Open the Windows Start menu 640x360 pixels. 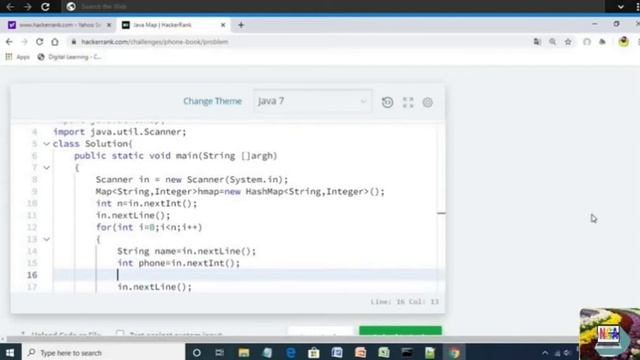click(x=9, y=352)
